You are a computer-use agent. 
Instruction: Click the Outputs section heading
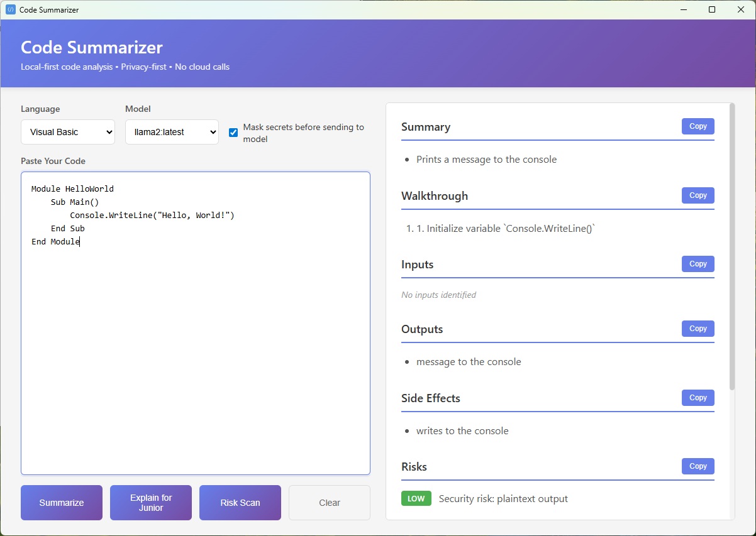(422, 329)
